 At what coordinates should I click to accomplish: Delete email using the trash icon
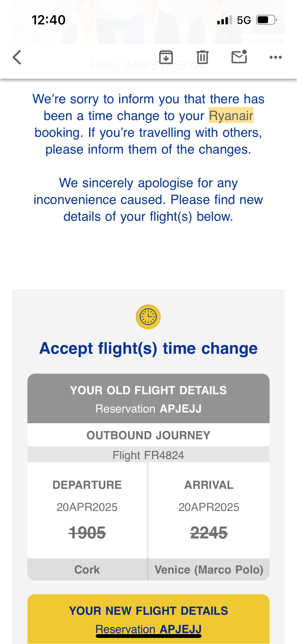coord(202,57)
